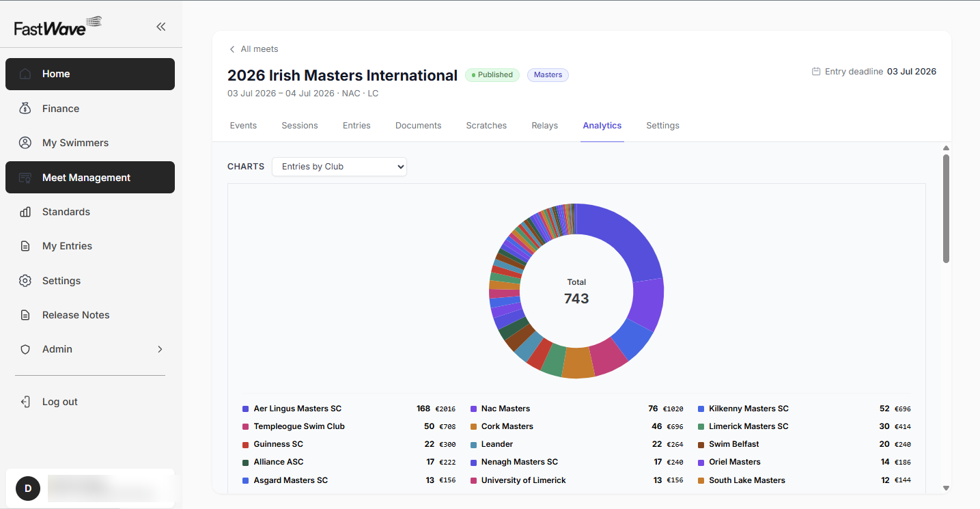Screen dimensions: 980x509
Task: Expand the Admin submenu chevron
Action: pyautogui.click(x=160, y=349)
